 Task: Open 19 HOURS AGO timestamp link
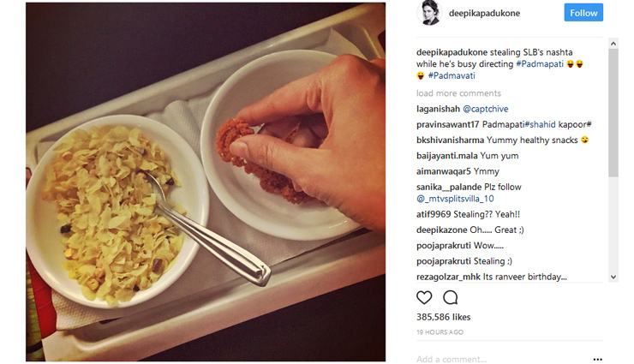pos(440,332)
